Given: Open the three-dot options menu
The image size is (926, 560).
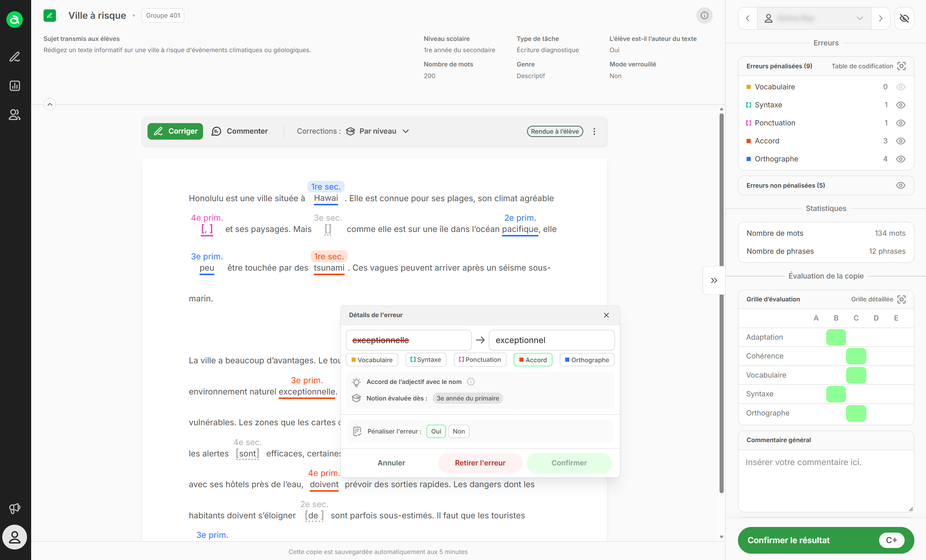Looking at the screenshot, I should (x=594, y=131).
